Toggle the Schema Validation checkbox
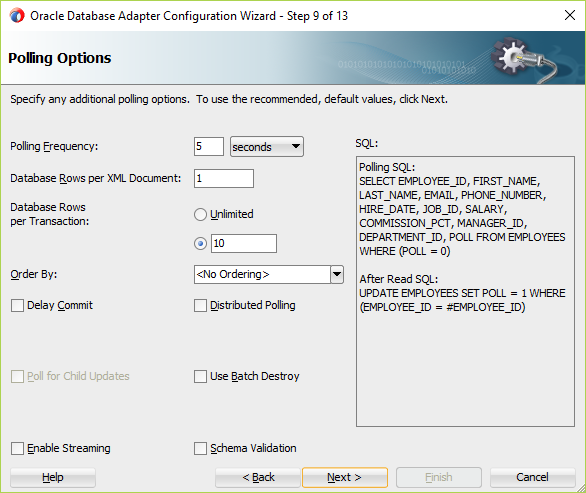The width and height of the screenshot is (586, 493). pyautogui.click(x=200, y=448)
